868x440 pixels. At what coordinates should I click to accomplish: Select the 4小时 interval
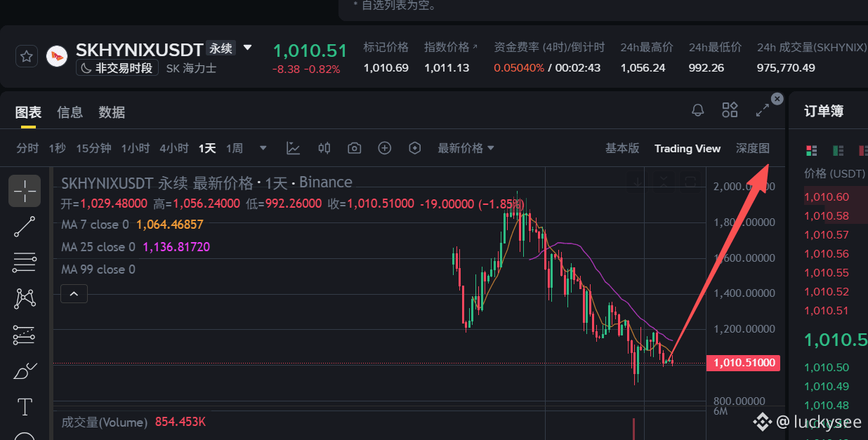coord(174,148)
